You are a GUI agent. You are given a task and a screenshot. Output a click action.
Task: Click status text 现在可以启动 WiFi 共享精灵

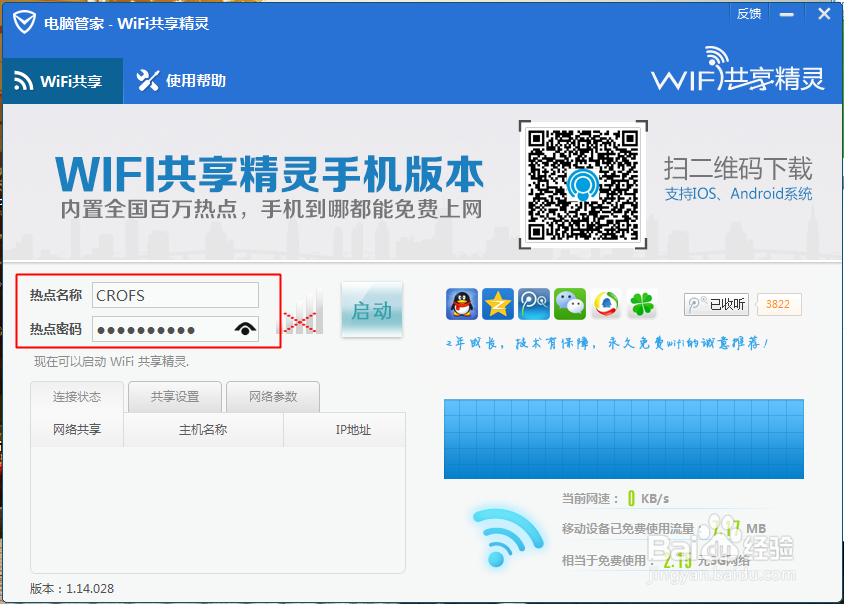point(111,362)
